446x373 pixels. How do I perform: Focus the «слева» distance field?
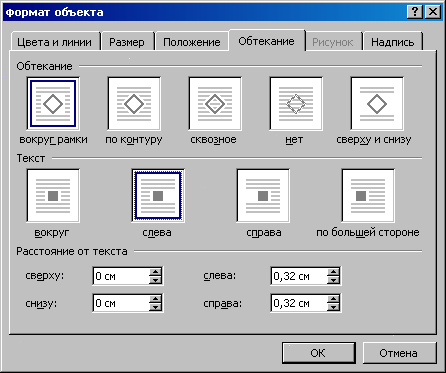point(299,276)
